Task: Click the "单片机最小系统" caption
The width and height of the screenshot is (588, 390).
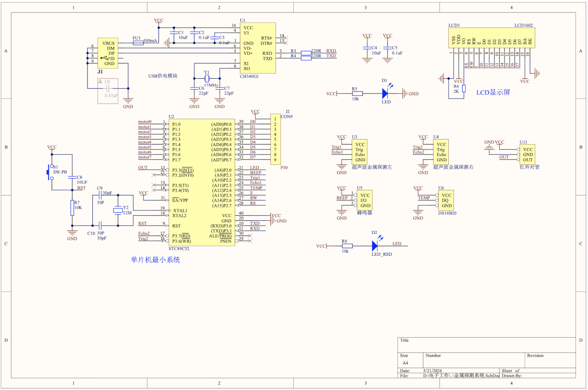Action: pyautogui.click(x=155, y=260)
